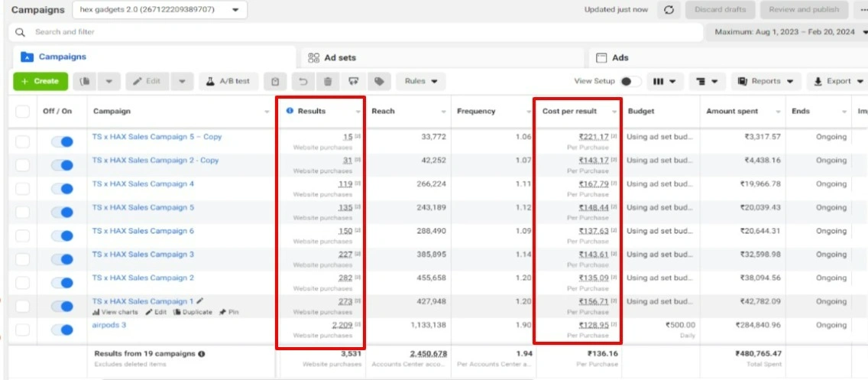Switch to the Ads tab
The image size is (868, 380).
[620, 57]
